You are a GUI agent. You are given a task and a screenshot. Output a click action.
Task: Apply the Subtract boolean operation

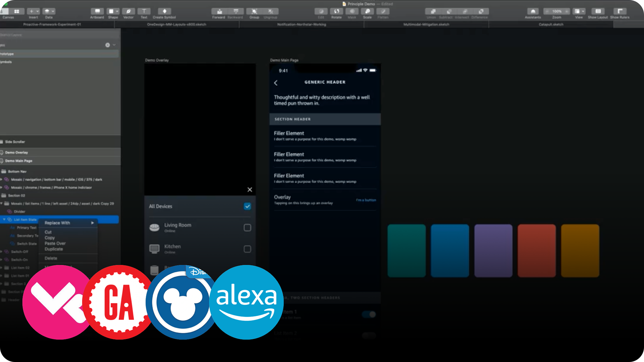[x=449, y=11]
